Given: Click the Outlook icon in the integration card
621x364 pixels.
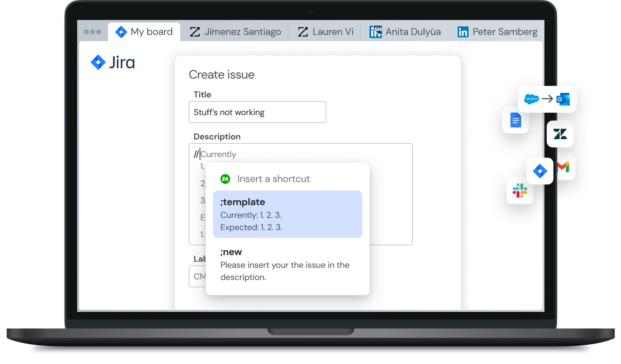Looking at the screenshot, I should point(563,99).
